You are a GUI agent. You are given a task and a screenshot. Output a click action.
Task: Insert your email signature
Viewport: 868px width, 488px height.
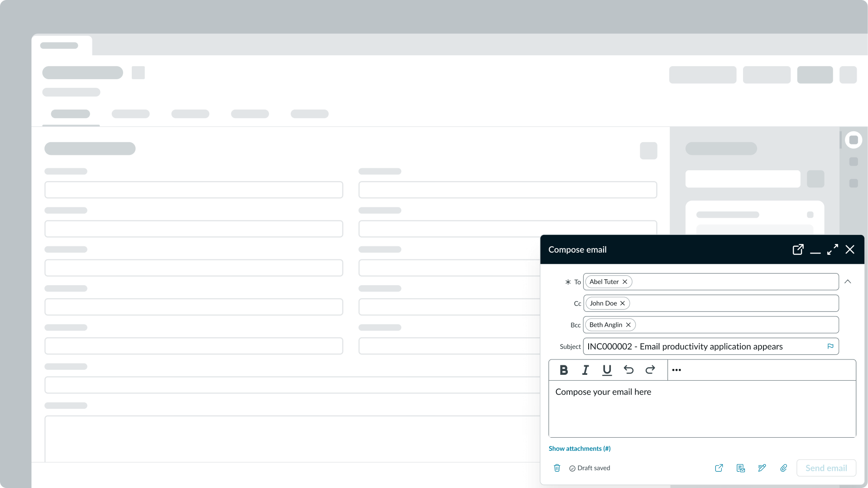click(x=762, y=468)
